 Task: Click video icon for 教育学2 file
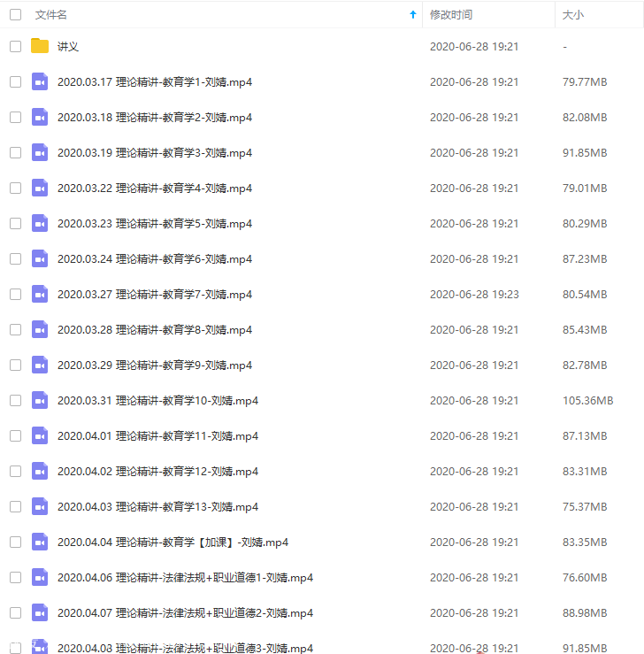(x=40, y=117)
